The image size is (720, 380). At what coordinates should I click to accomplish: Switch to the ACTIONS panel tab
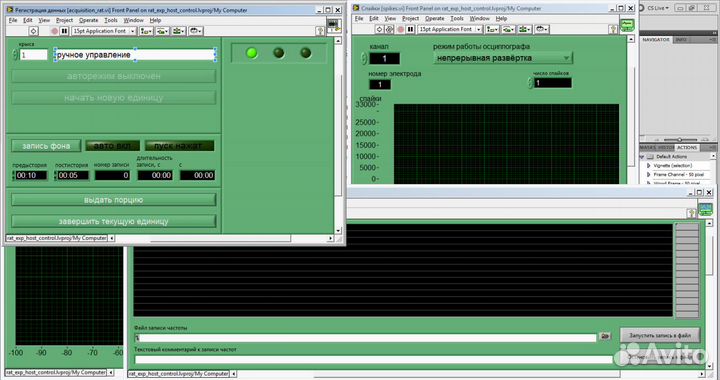tap(687, 147)
